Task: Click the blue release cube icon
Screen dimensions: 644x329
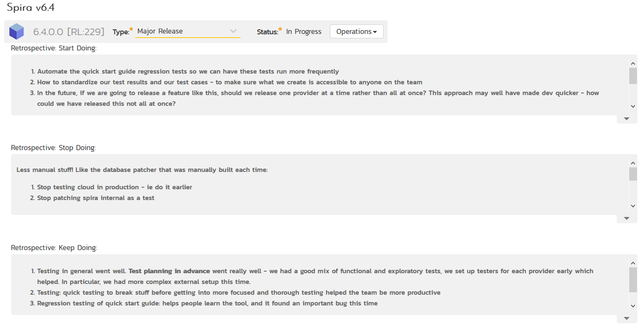Action: click(x=17, y=32)
